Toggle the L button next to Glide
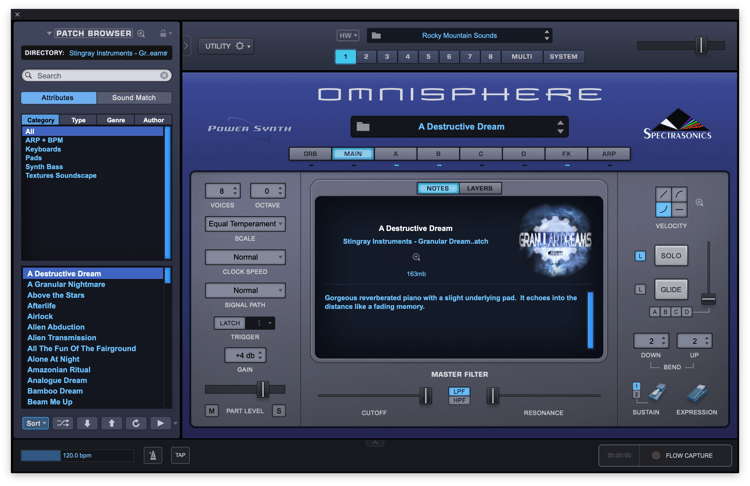This screenshot has height=486, width=750. pos(640,289)
